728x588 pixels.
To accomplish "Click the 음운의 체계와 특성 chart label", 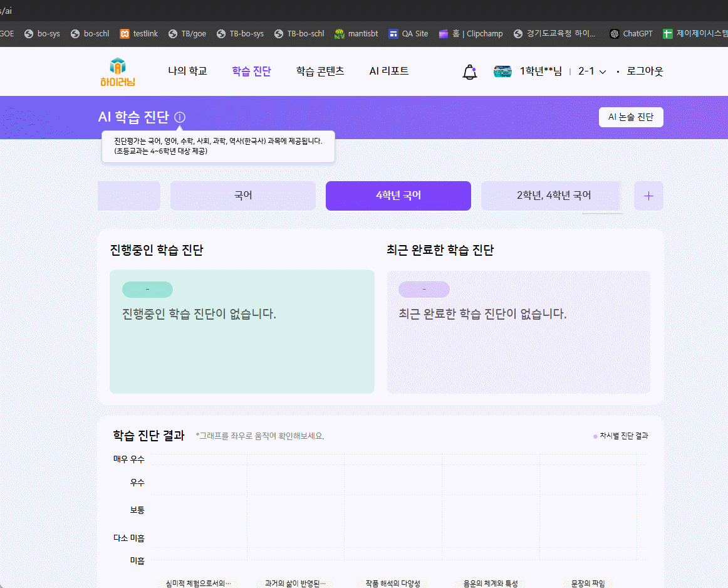I will [490, 583].
